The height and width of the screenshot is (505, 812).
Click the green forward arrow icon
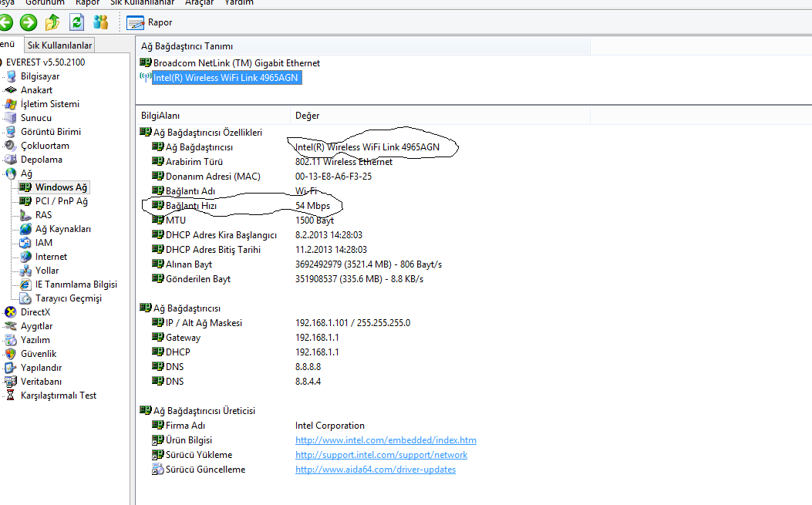[x=29, y=22]
